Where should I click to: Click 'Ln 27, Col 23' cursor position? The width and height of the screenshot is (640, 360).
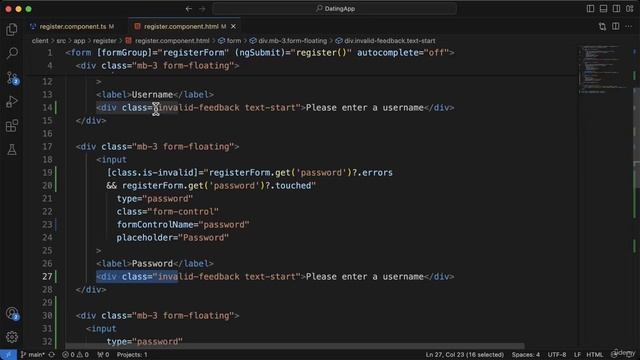(x=464, y=355)
